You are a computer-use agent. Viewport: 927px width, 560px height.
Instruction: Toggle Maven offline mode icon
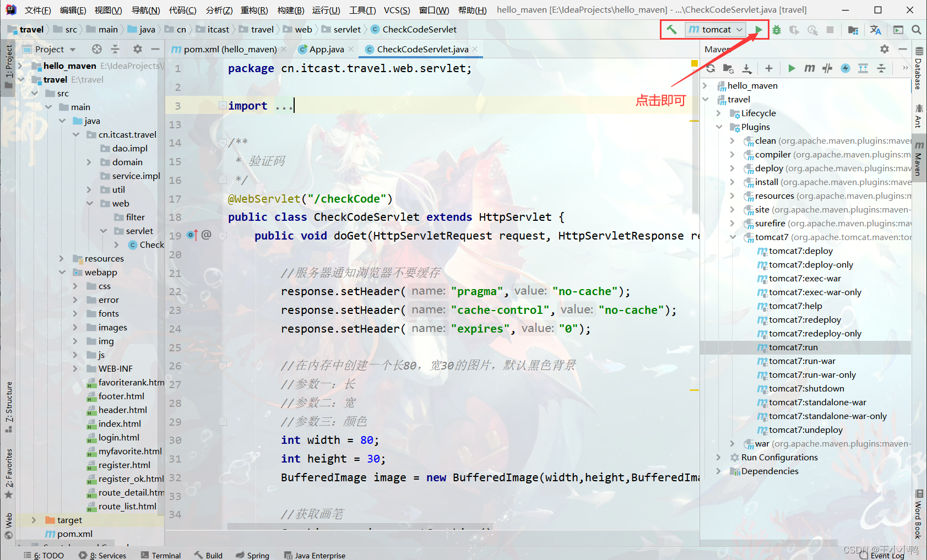pyautogui.click(x=827, y=68)
